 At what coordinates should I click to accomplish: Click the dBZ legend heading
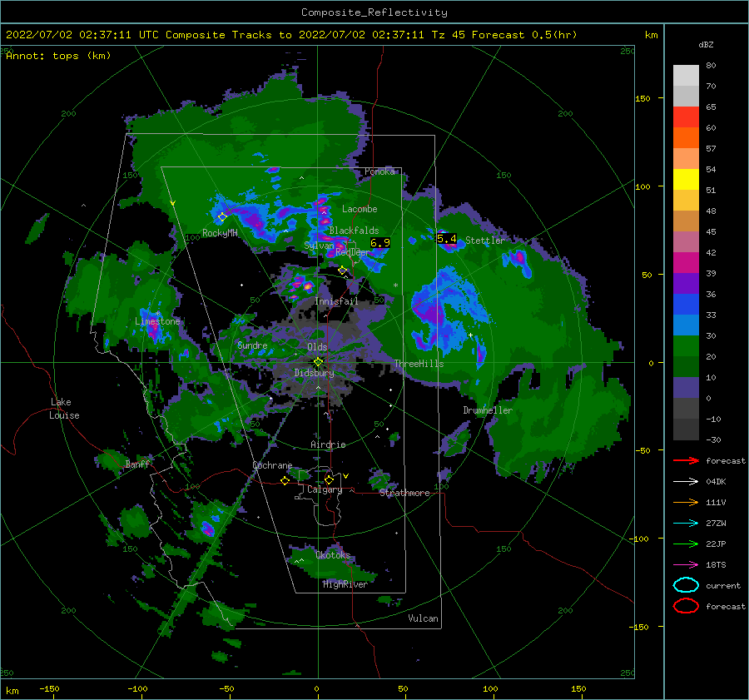click(x=706, y=45)
